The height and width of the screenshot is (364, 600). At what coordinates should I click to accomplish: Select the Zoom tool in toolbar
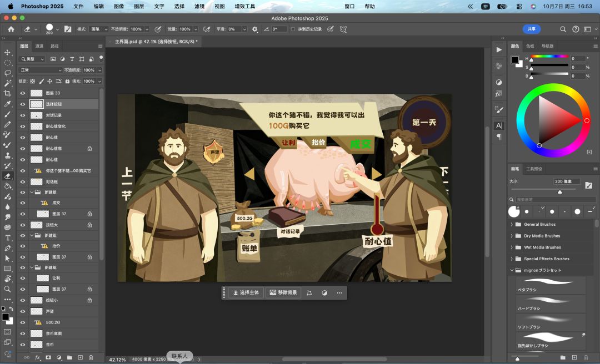pyautogui.click(x=7, y=289)
